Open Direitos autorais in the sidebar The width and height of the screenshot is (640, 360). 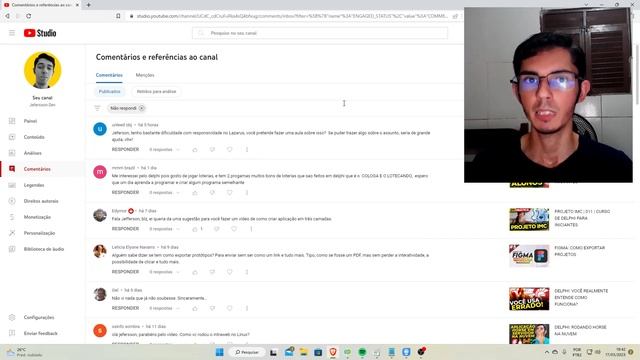[x=42, y=201]
